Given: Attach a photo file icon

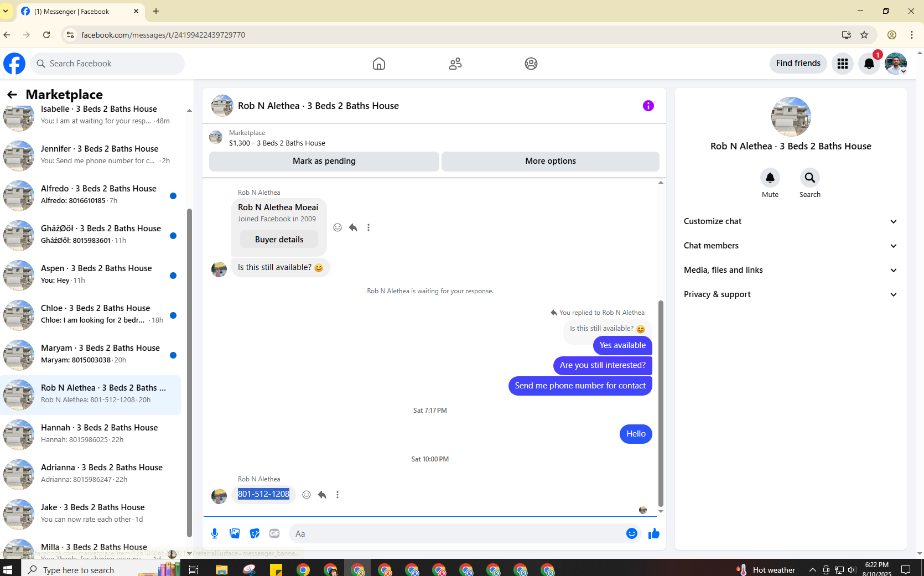Looking at the screenshot, I should tap(235, 533).
